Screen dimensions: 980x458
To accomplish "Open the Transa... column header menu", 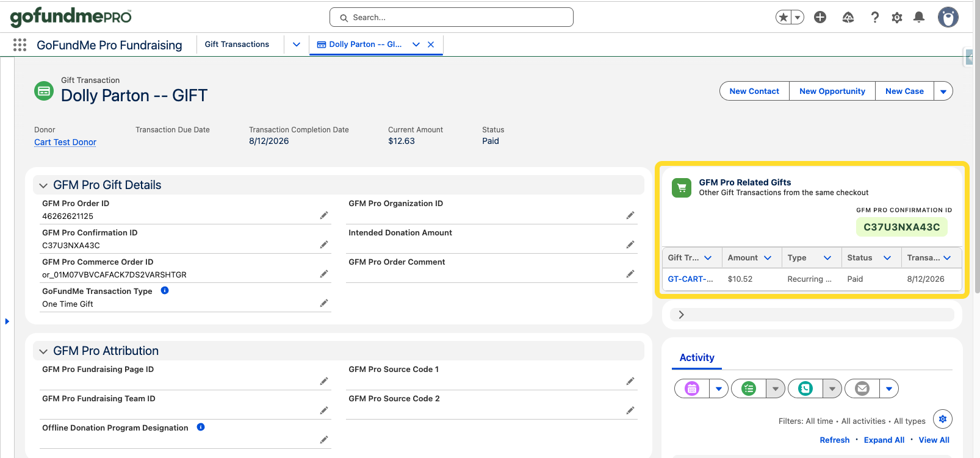I will [x=947, y=258].
